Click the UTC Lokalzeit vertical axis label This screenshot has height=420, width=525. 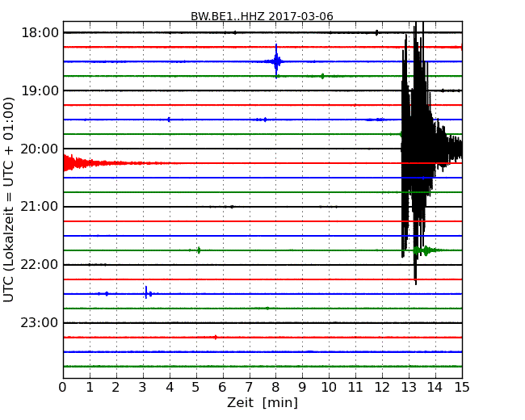[x=9, y=199]
